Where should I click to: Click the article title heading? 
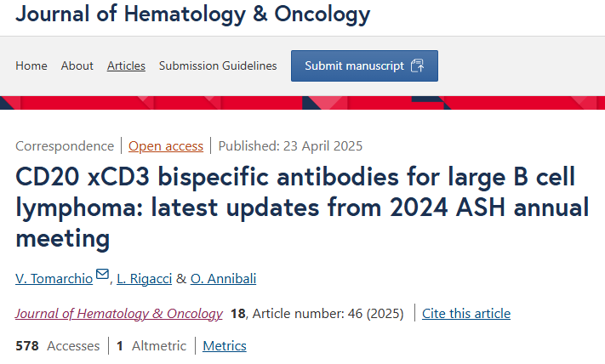point(302,208)
